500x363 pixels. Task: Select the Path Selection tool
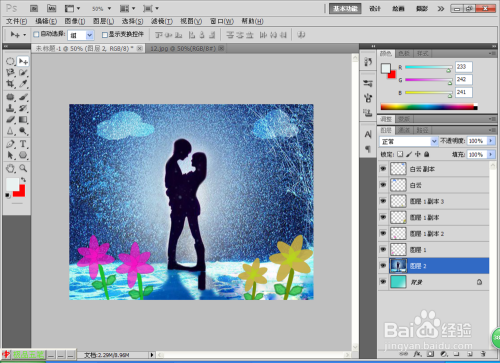coord(10,155)
